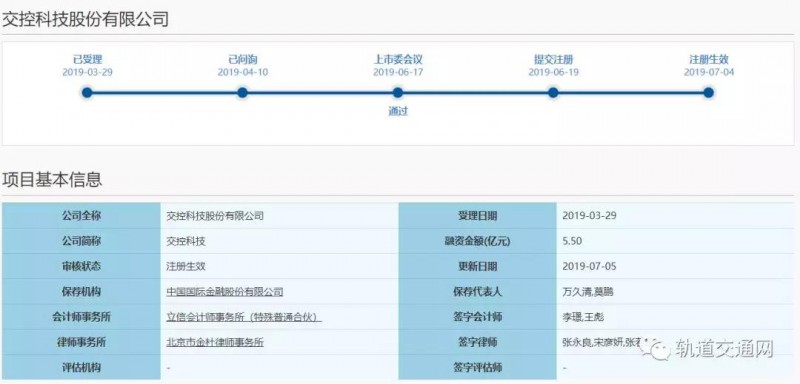The image size is (800, 384).
Task: Click the 通过 result text
Action: click(x=398, y=111)
